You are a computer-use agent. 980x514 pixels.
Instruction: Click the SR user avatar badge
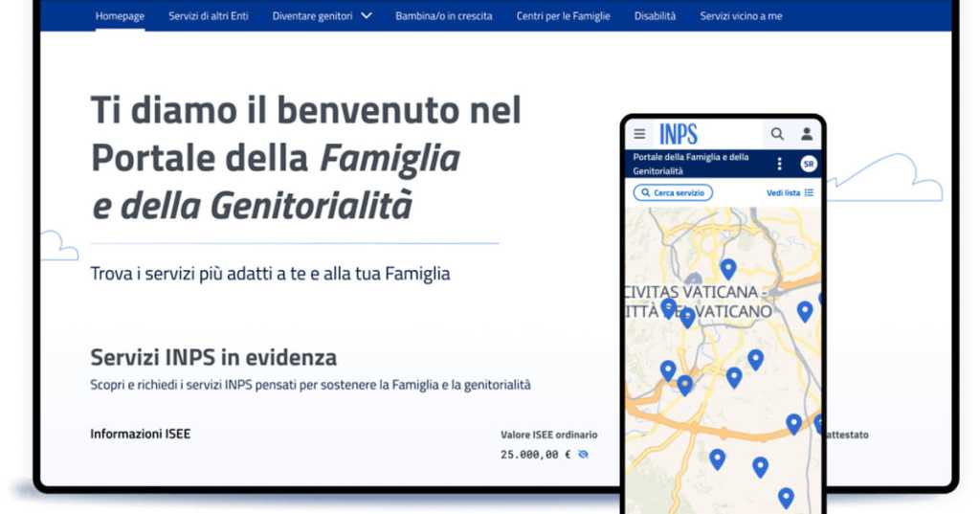pyautogui.click(x=808, y=164)
